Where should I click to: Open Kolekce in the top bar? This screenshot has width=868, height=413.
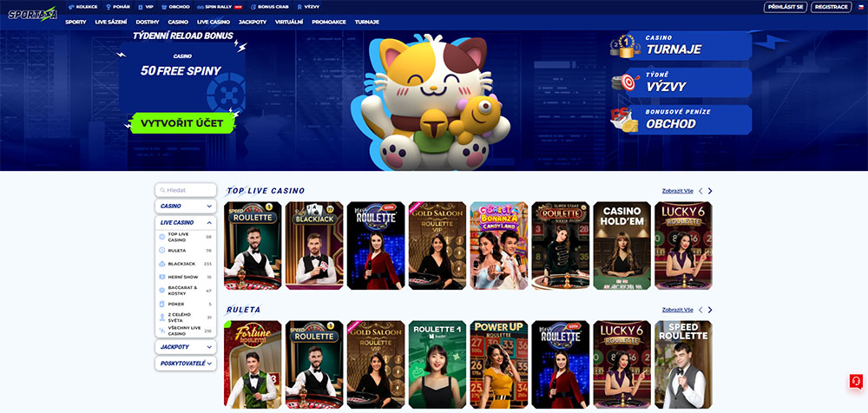point(83,7)
